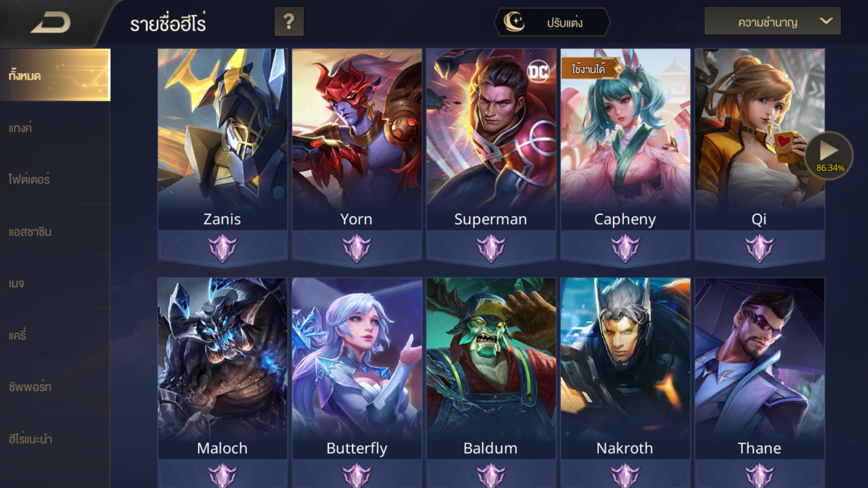Click the mastery badge under Zanis

coord(222,248)
